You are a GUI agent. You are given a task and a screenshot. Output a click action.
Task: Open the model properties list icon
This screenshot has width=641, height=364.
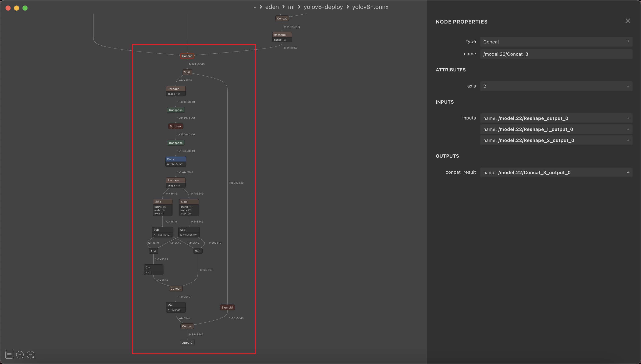point(9,354)
